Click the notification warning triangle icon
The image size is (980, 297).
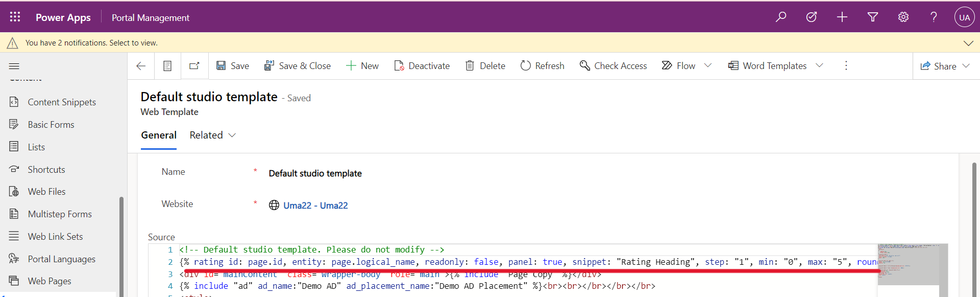pos(12,43)
